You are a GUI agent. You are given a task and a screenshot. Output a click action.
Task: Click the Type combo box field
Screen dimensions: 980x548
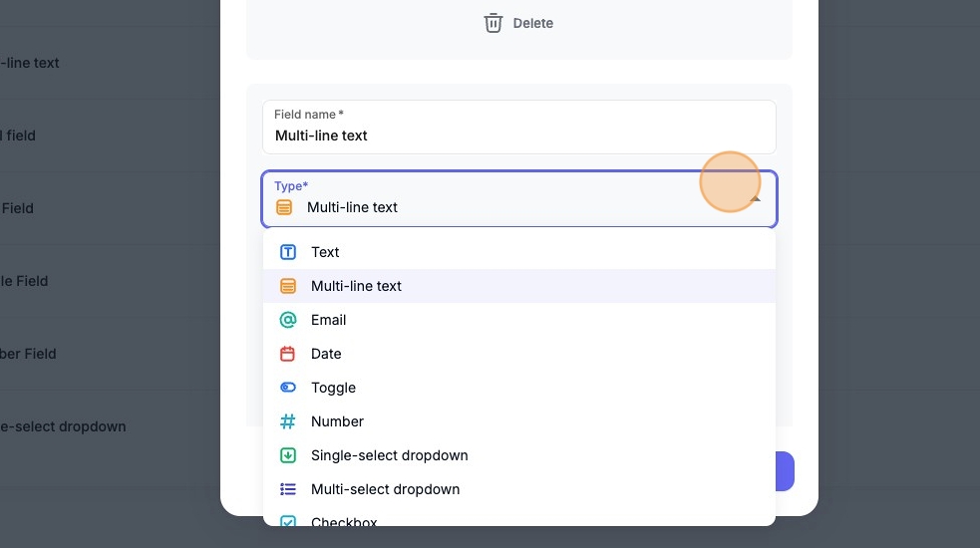pos(519,198)
